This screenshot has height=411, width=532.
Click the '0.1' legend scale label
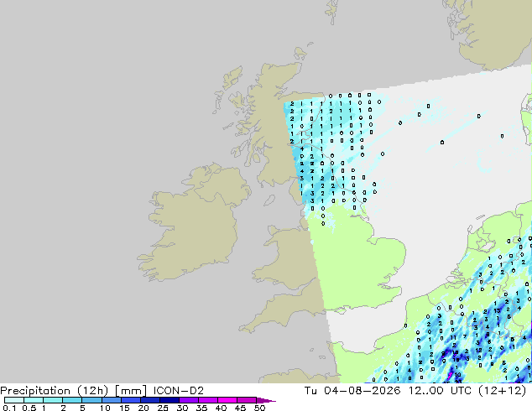coord(9,408)
